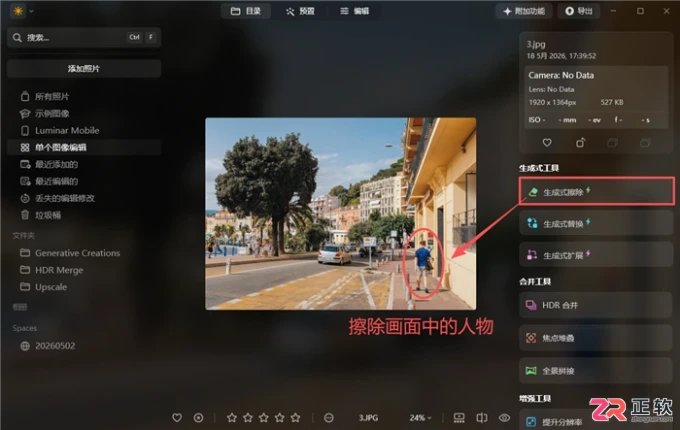The width and height of the screenshot is (680, 430).
Task: Click the 3.jpg filename in info panel
Action: tap(536, 44)
